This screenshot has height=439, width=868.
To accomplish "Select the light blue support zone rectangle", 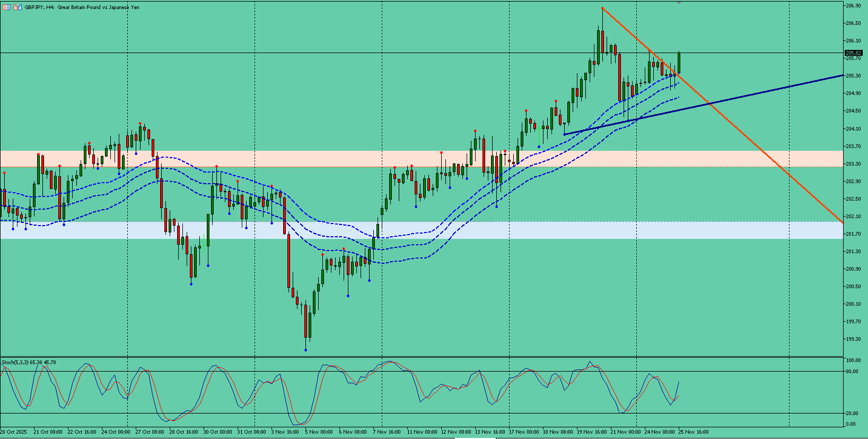I will (422, 230).
